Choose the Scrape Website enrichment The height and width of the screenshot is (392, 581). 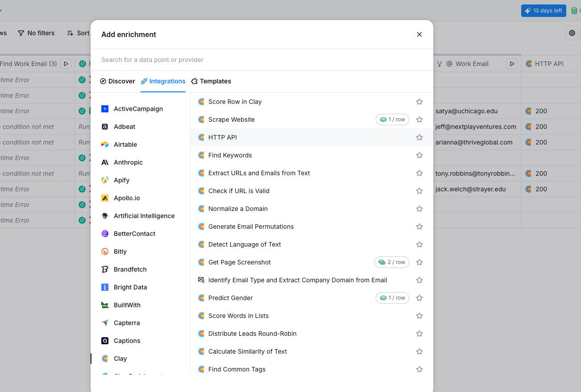(311, 120)
